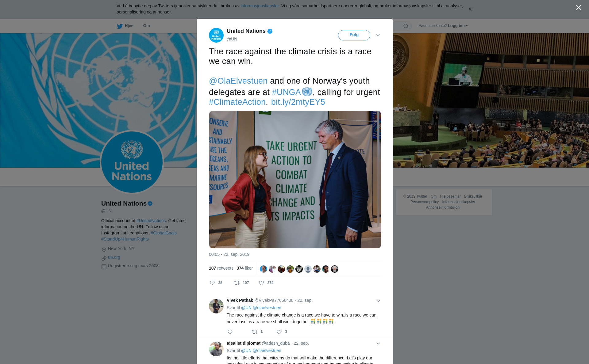Reply to Vivek Pathak's comment
Screen dimensions: 589x364
230,332
